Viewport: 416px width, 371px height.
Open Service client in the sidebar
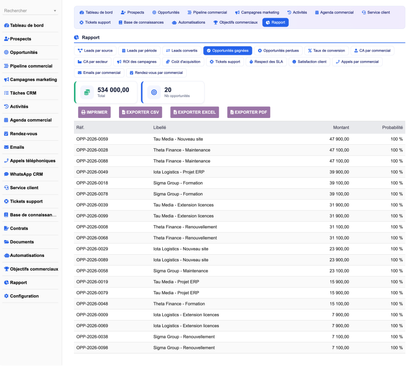click(21, 188)
